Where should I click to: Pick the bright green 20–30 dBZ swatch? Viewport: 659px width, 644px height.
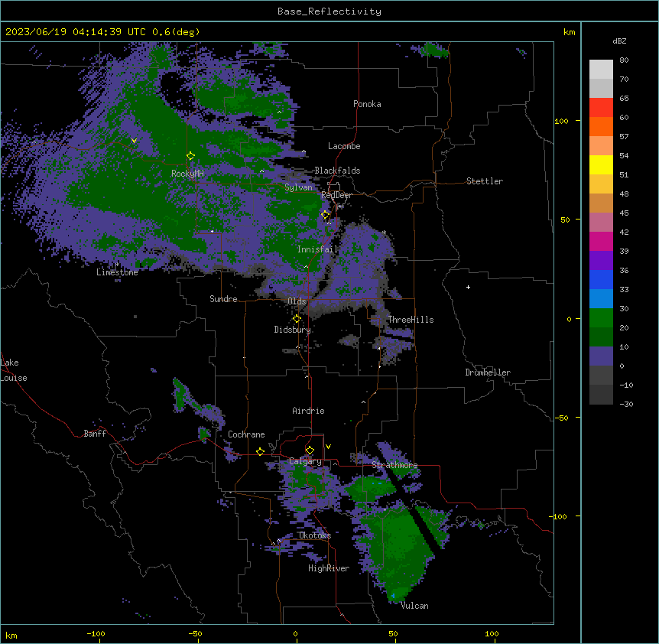click(601, 318)
